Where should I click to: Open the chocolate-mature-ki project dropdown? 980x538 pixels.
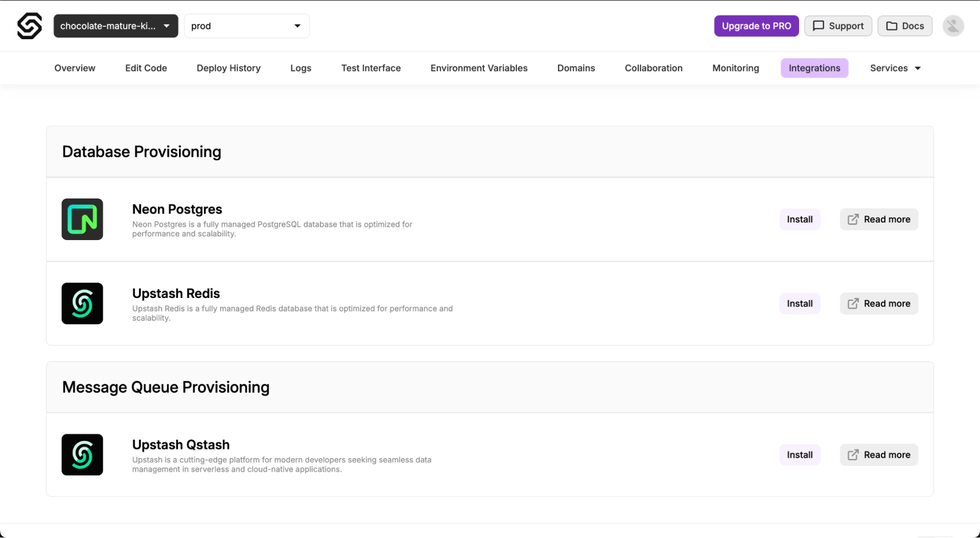point(116,26)
